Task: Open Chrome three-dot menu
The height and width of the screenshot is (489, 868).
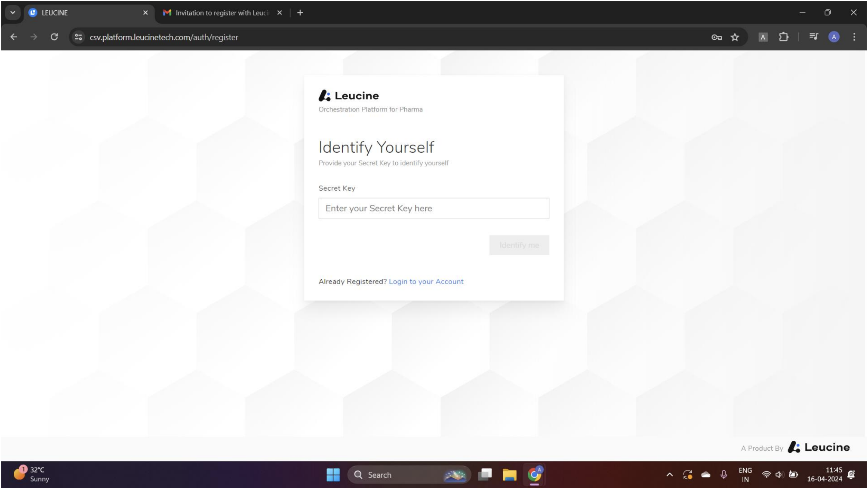Action: [854, 37]
